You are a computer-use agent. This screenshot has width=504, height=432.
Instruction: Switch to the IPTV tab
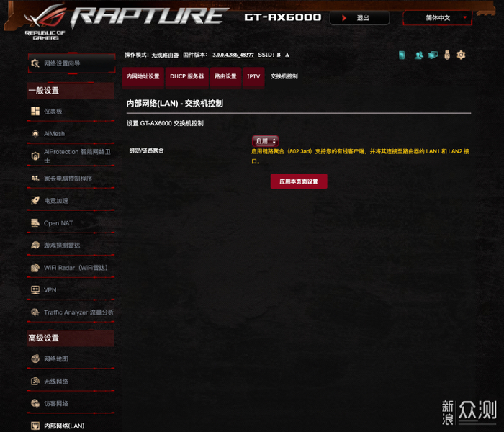tap(253, 76)
